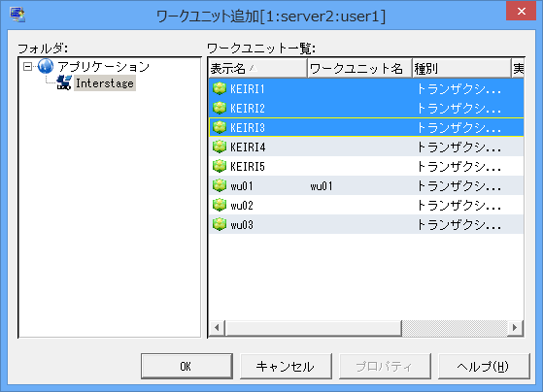Click the 種別 value for KEIRI1
The height and width of the screenshot is (392, 543).
(458, 89)
